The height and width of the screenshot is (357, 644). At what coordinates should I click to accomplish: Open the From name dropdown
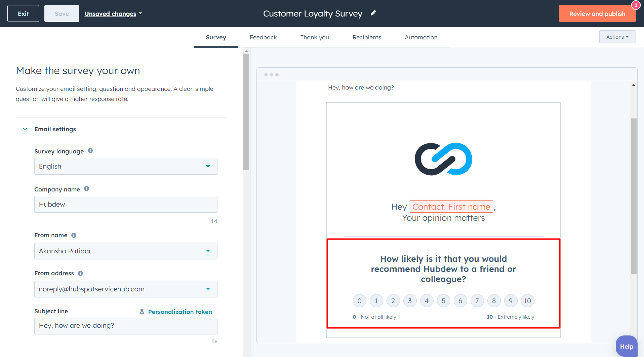point(126,251)
